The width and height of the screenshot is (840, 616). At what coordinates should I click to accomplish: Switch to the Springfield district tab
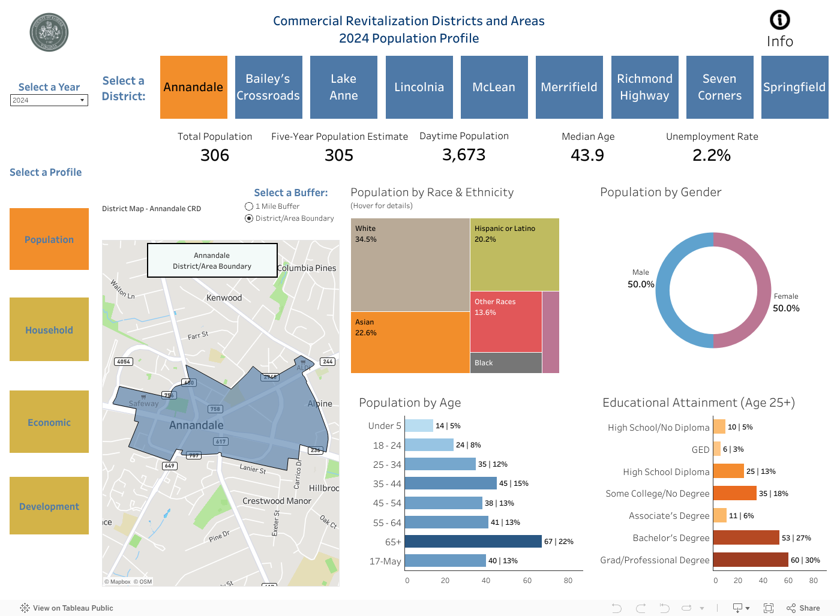coord(794,87)
